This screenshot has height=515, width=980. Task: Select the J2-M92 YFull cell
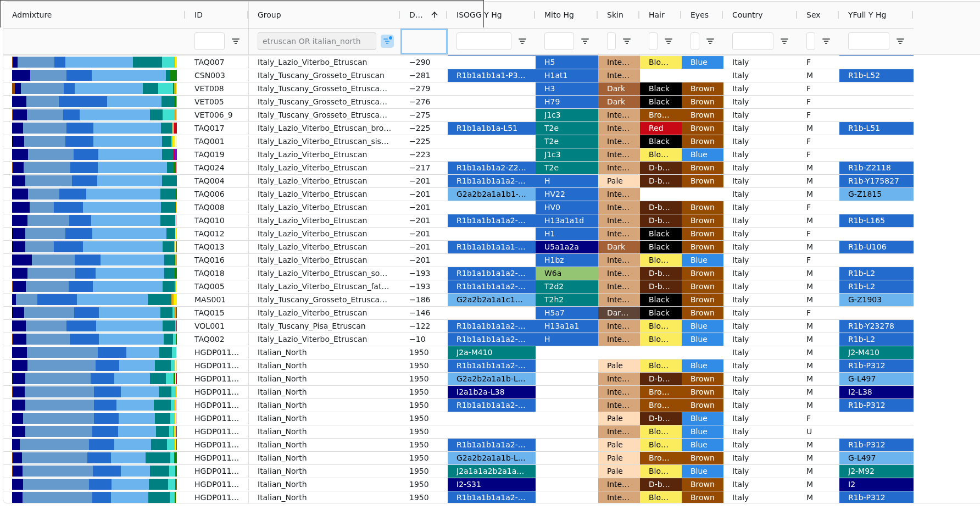click(876, 471)
